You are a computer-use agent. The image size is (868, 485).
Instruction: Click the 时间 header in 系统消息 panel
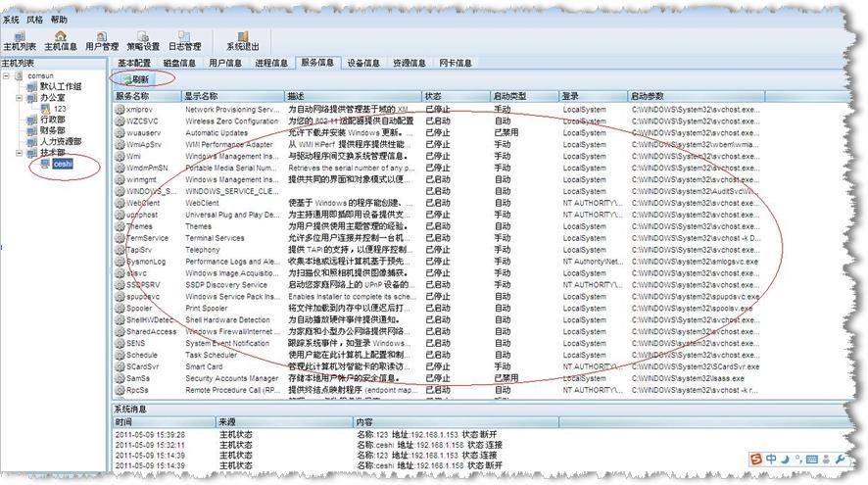tap(164, 422)
